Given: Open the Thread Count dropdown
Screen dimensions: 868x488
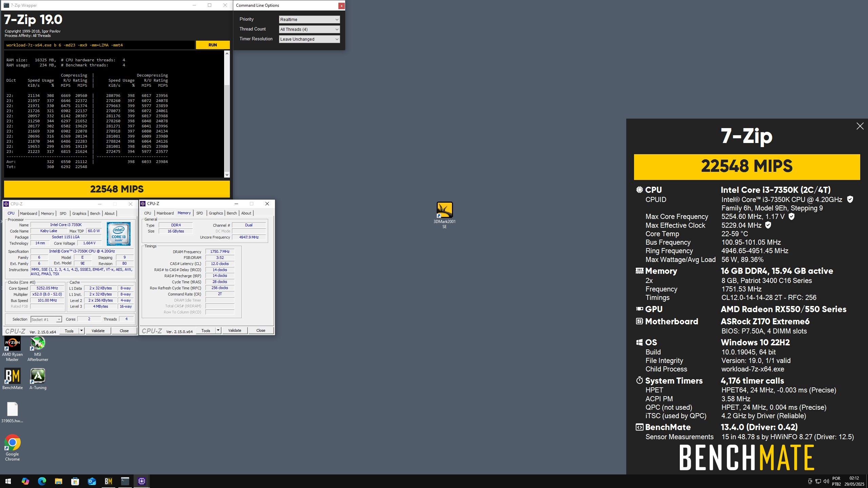Looking at the screenshot, I should tap(309, 29).
